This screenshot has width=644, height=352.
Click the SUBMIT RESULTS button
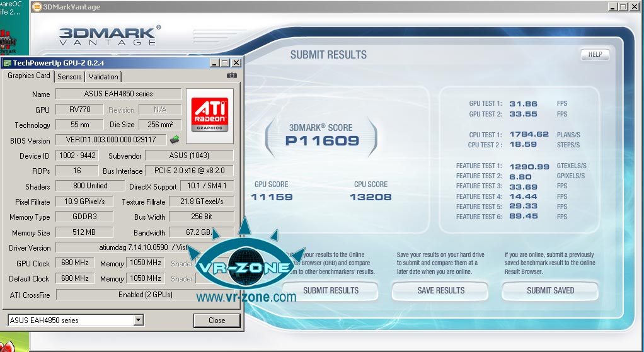pos(331,290)
